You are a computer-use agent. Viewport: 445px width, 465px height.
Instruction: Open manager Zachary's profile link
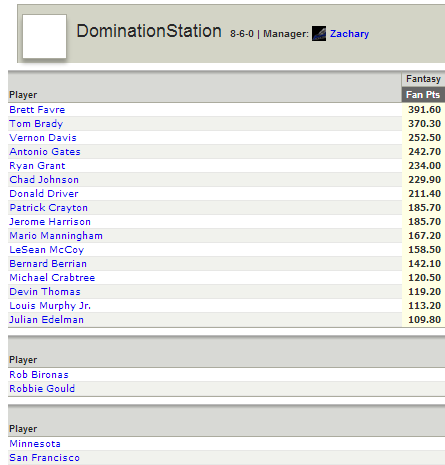(x=349, y=34)
